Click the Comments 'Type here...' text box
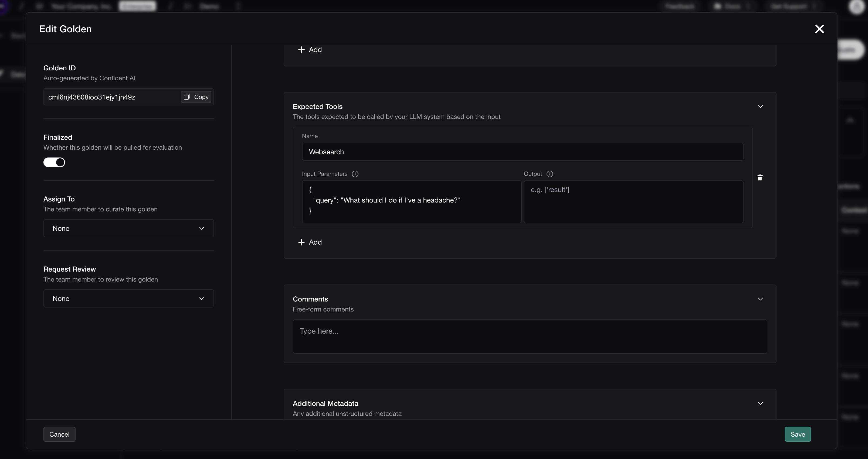The width and height of the screenshot is (868, 459). (530, 336)
